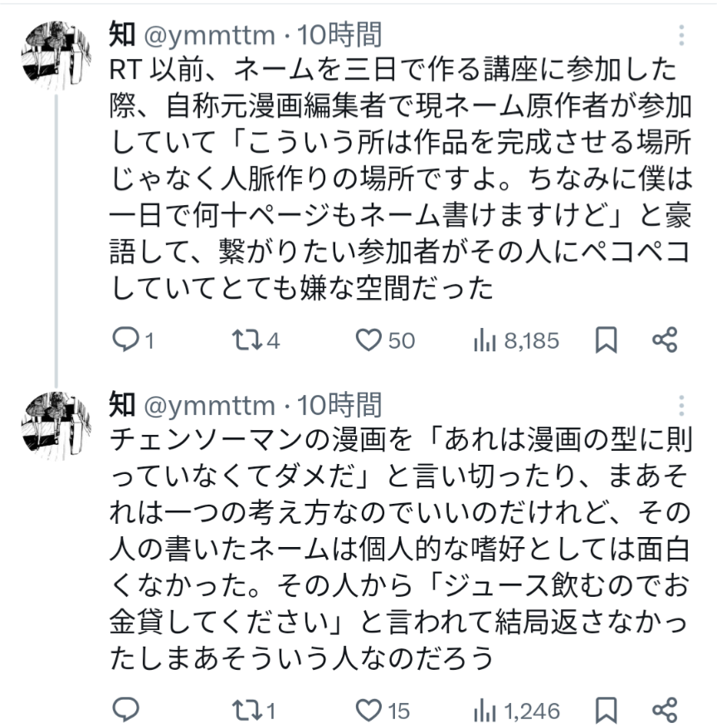
Task: Like the チェンソーマン tweet with 15 likes
Action: click(368, 711)
